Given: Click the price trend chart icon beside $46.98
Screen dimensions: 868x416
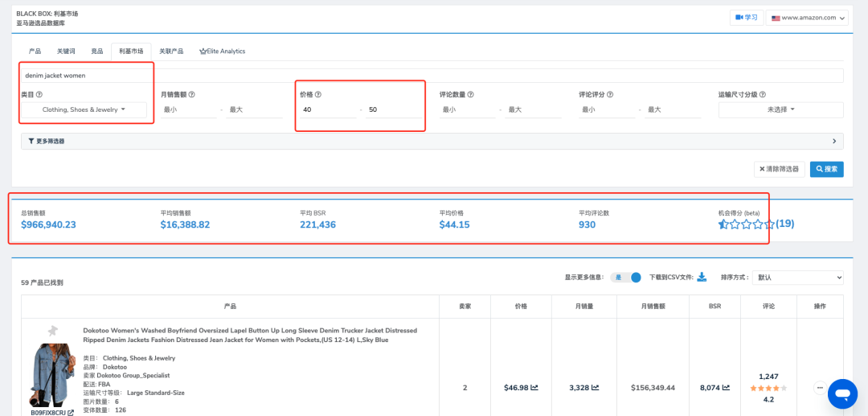Looking at the screenshot, I should [x=534, y=387].
